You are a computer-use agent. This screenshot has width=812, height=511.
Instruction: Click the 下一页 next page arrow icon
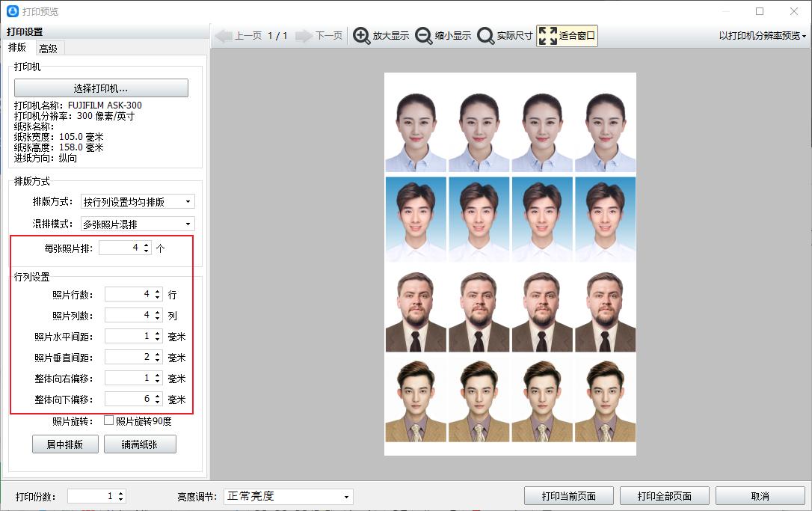[x=305, y=34]
